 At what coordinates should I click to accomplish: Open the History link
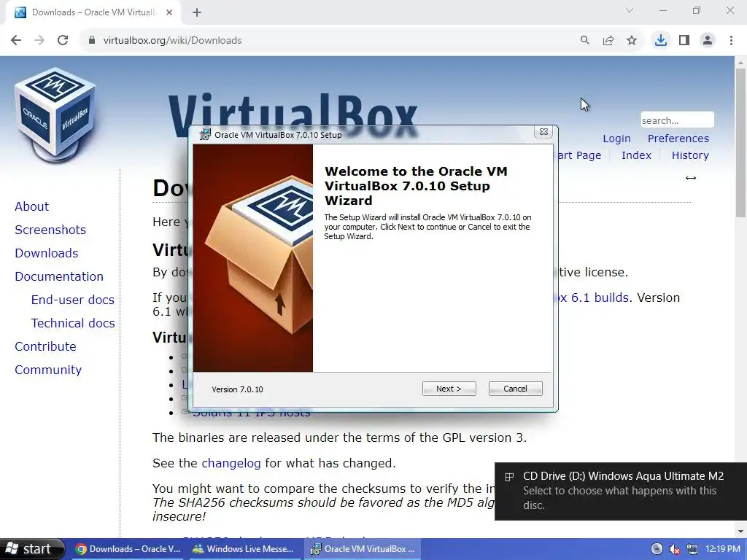pyautogui.click(x=690, y=155)
